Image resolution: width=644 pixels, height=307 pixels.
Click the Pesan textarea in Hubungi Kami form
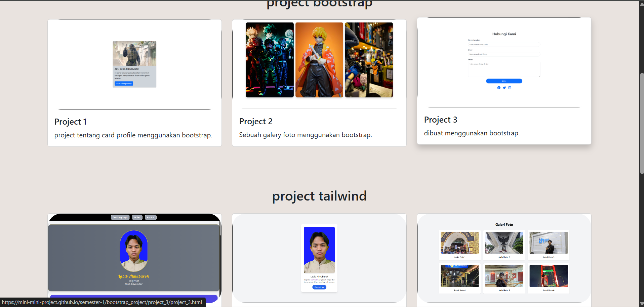pyautogui.click(x=504, y=69)
